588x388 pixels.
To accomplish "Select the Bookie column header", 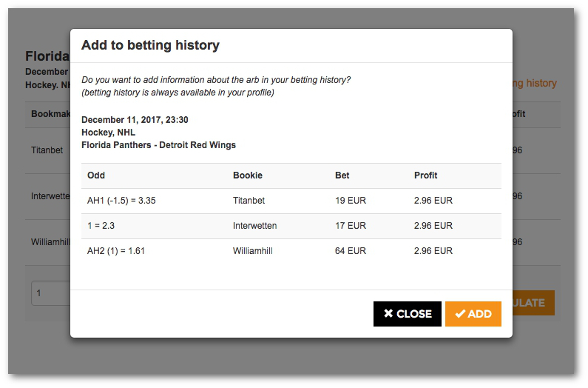I will pyautogui.click(x=248, y=175).
